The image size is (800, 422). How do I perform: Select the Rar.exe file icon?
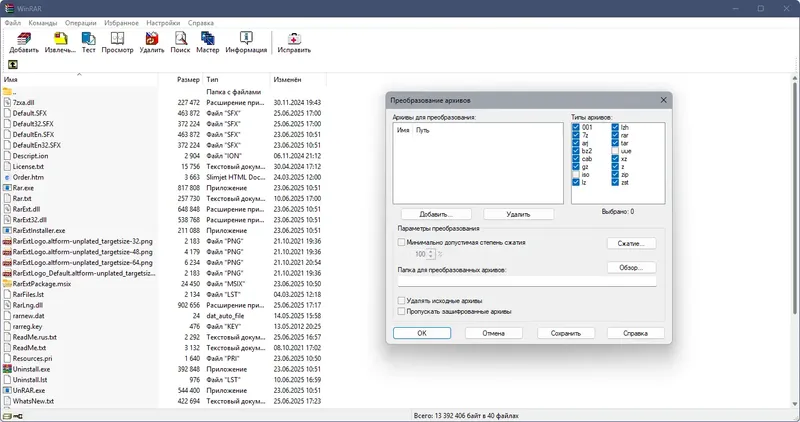click(7, 188)
